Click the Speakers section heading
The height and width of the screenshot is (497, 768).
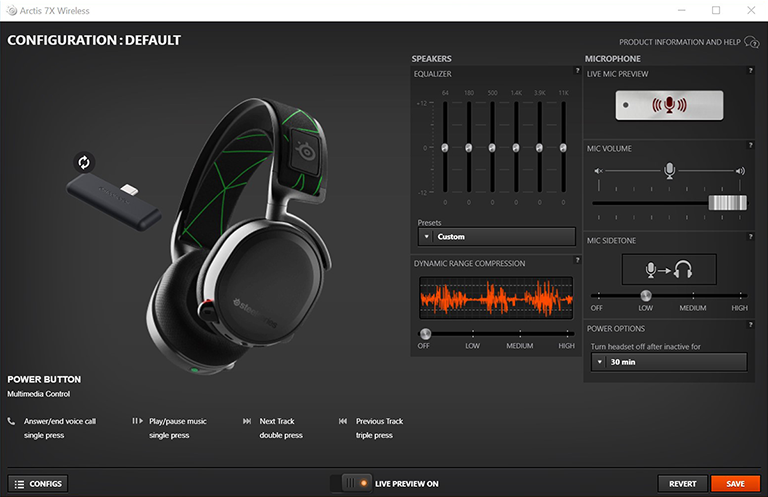432,59
